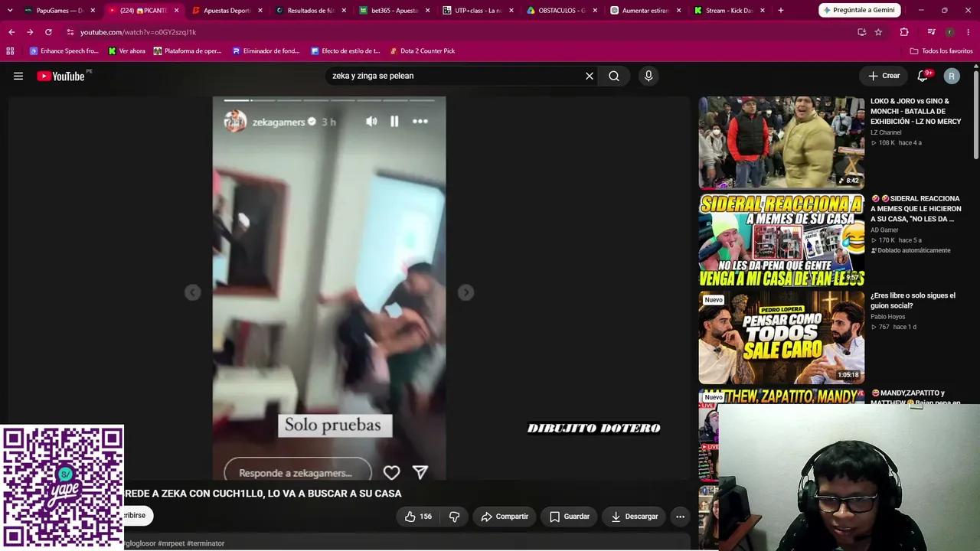Open the Enhance Speech bookmark
This screenshot has height=551, width=980.
click(64, 51)
